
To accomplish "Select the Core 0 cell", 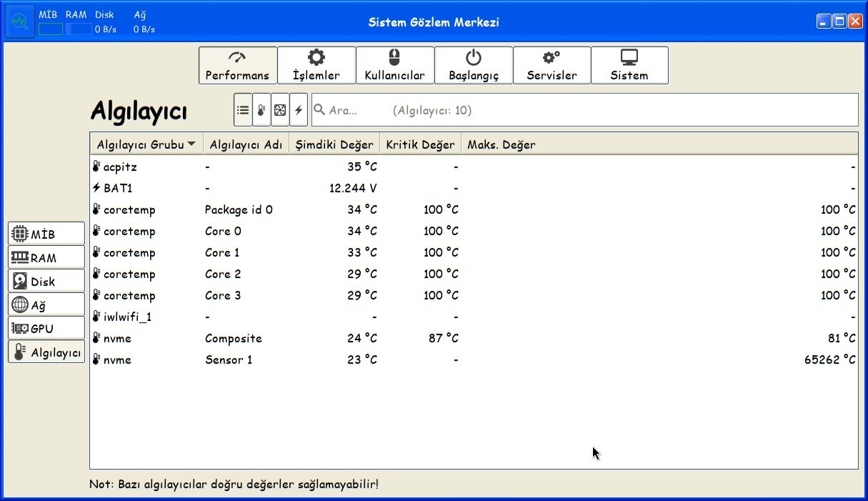I will click(x=223, y=231).
